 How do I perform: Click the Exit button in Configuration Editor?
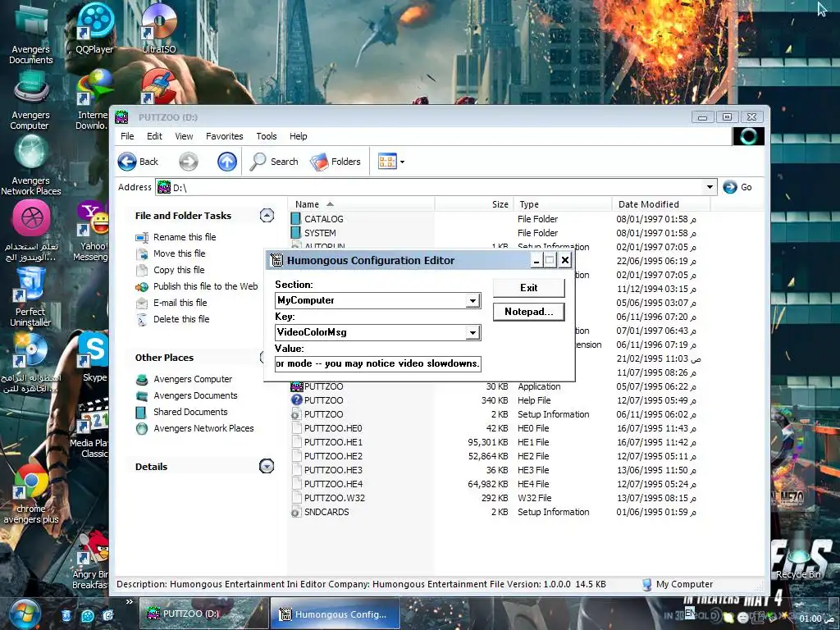529,288
